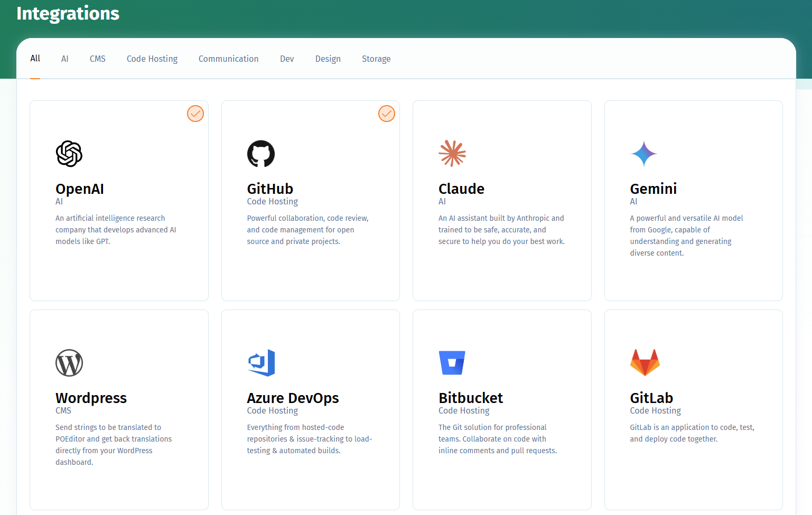The image size is (812, 515).
Task: Click the Gemini sparkle logo icon
Action: pyautogui.click(x=643, y=154)
